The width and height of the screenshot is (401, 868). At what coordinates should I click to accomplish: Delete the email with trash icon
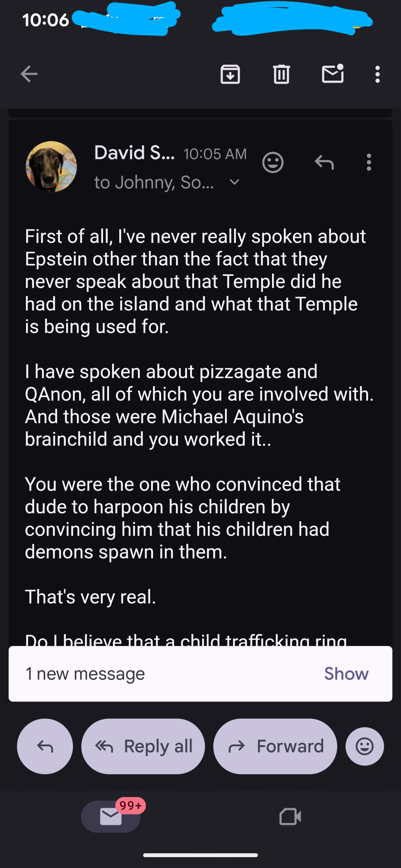[x=281, y=74]
